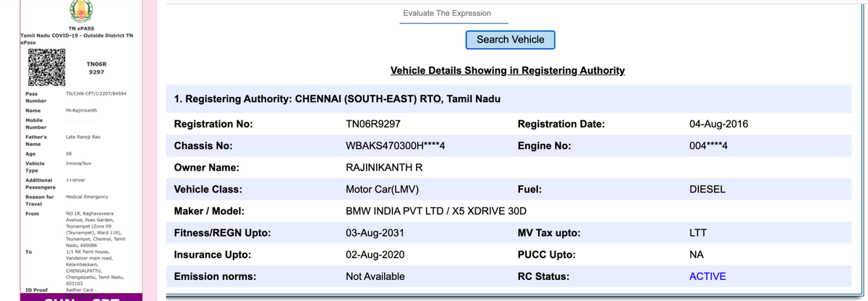Click the Fitness/REGN Upto: label
Screen dimensions: 868x301
point(223,233)
